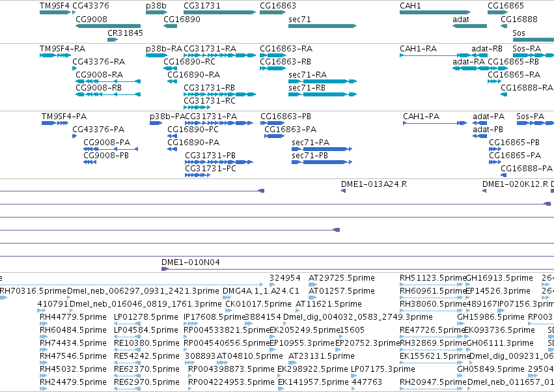Screen dimensions: 554x392
Task: Select the adat gene feature
Action: pos(469,26)
